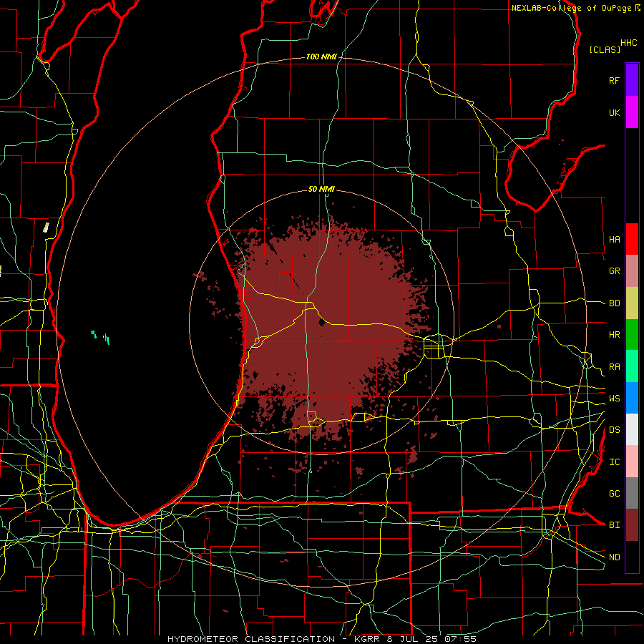
Task: Pick the DS white legend swatch
Action: pyautogui.click(x=632, y=429)
